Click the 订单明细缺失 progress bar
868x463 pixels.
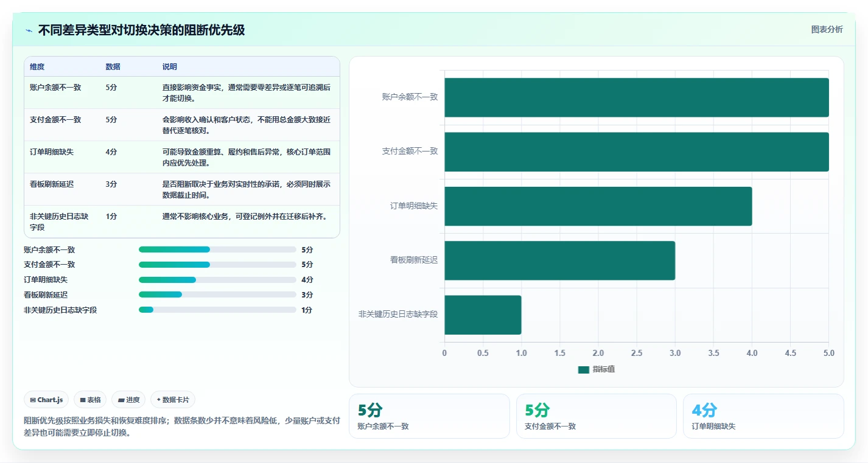(x=217, y=280)
